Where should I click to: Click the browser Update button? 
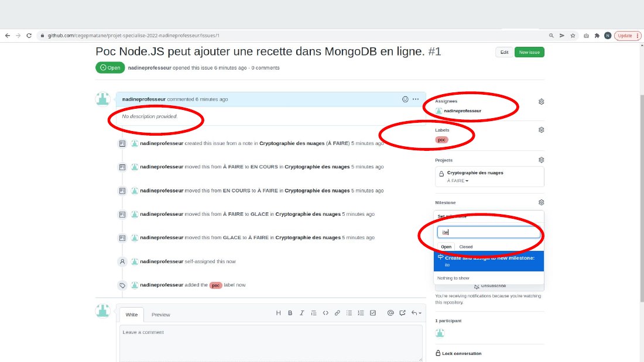click(x=627, y=36)
